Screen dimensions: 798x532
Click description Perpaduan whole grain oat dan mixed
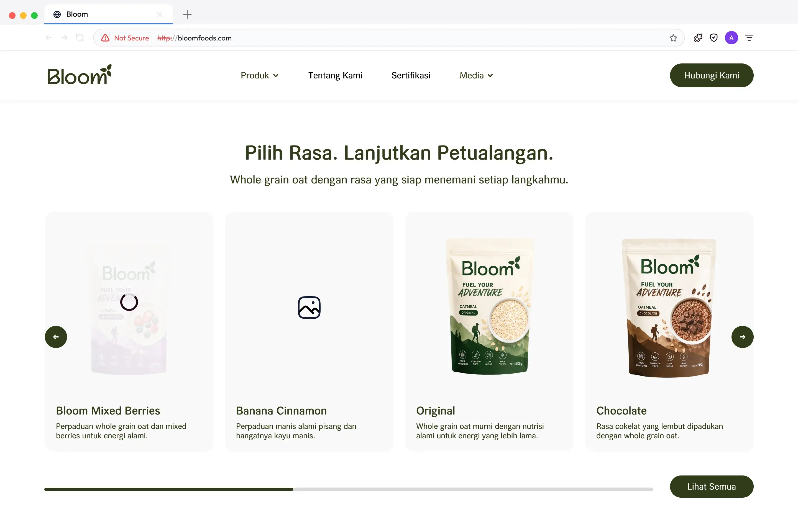(121, 431)
